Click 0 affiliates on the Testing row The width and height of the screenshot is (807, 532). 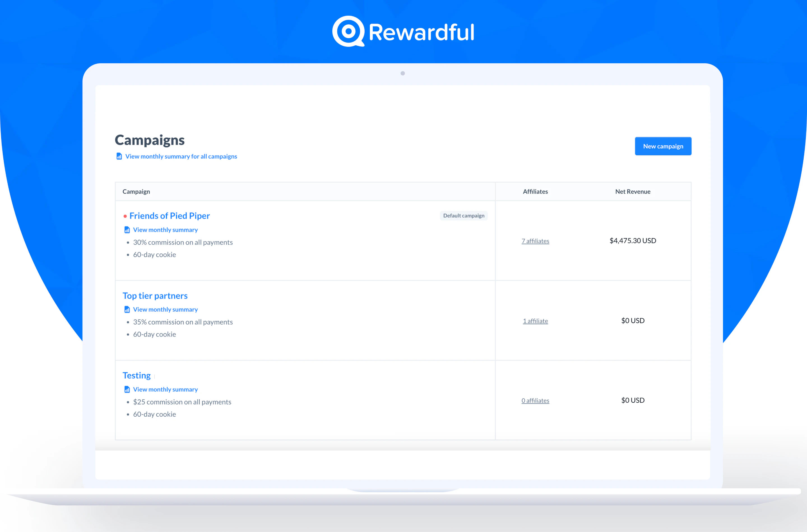point(535,400)
